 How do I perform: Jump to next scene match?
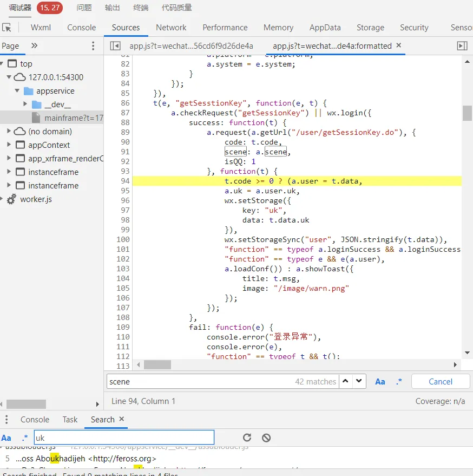click(x=359, y=381)
